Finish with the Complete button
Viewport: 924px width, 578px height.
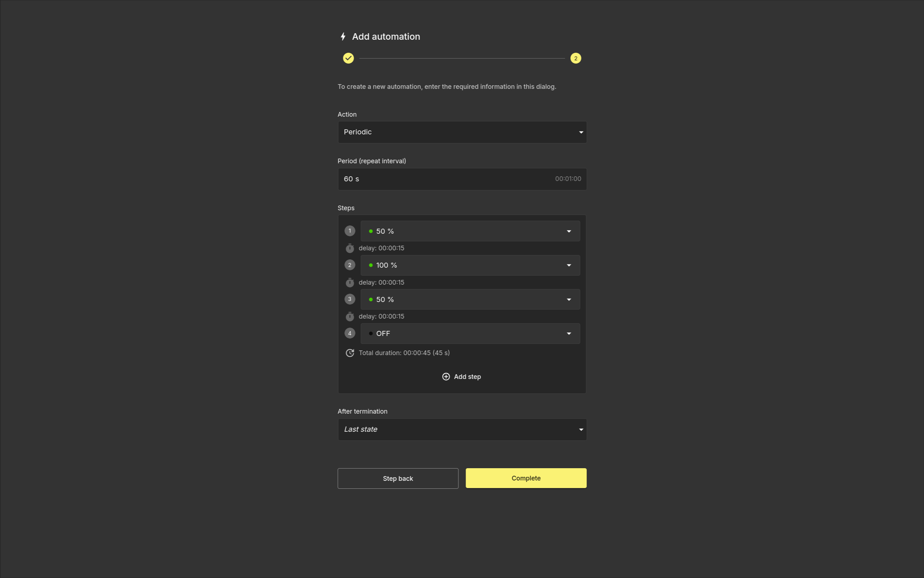click(526, 478)
